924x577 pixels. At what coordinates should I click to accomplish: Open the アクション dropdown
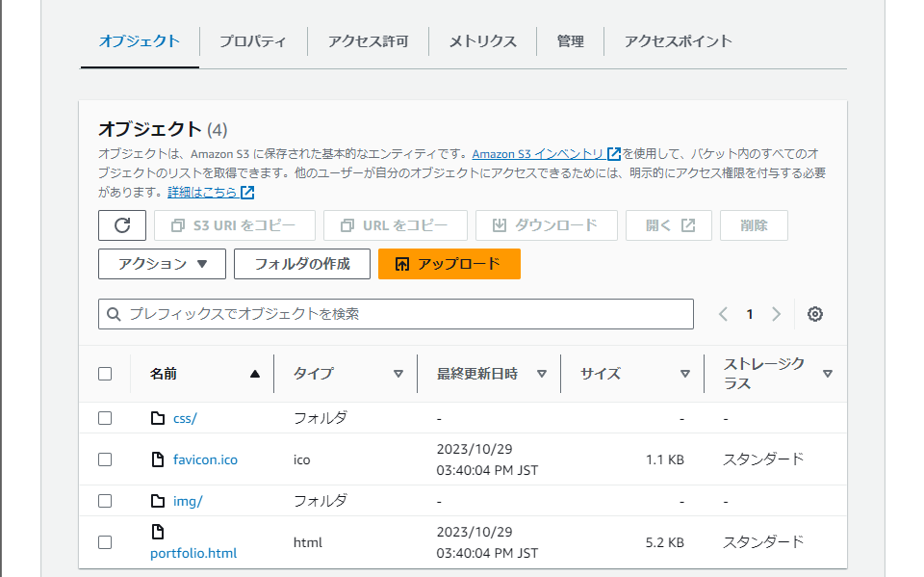[x=161, y=262]
